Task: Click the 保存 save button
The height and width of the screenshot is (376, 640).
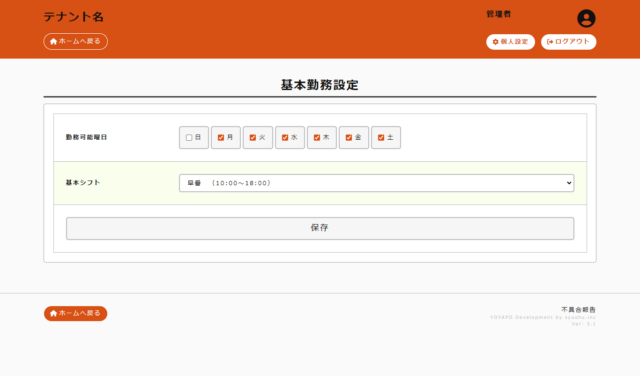Action: [320, 228]
